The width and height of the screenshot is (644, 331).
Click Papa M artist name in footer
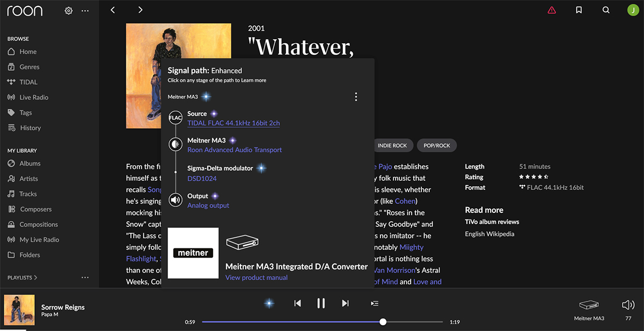50,314
